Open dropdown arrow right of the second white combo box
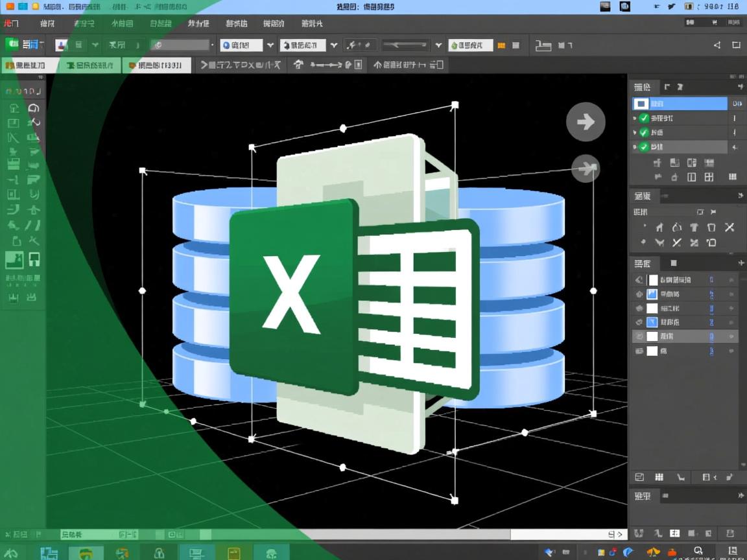The height and width of the screenshot is (560, 747). pyautogui.click(x=334, y=45)
